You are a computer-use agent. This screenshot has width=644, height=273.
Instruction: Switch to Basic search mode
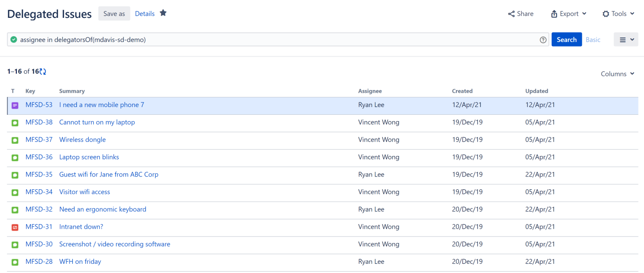tap(593, 40)
